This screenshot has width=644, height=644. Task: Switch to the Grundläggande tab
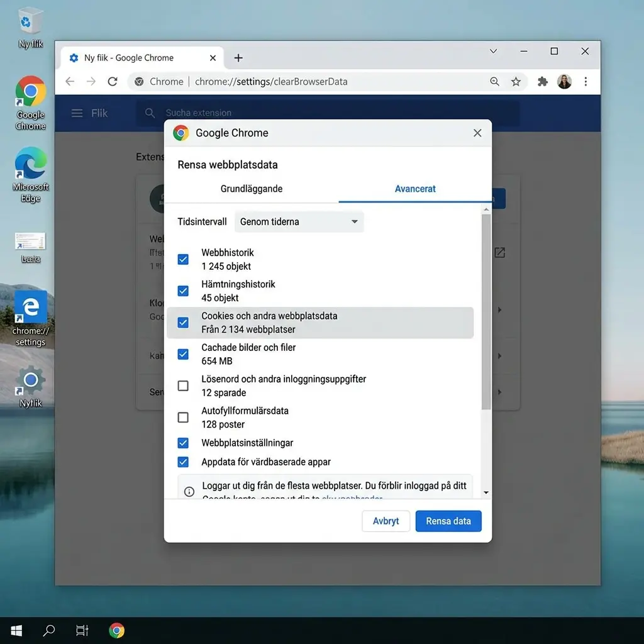(x=252, y=189)
